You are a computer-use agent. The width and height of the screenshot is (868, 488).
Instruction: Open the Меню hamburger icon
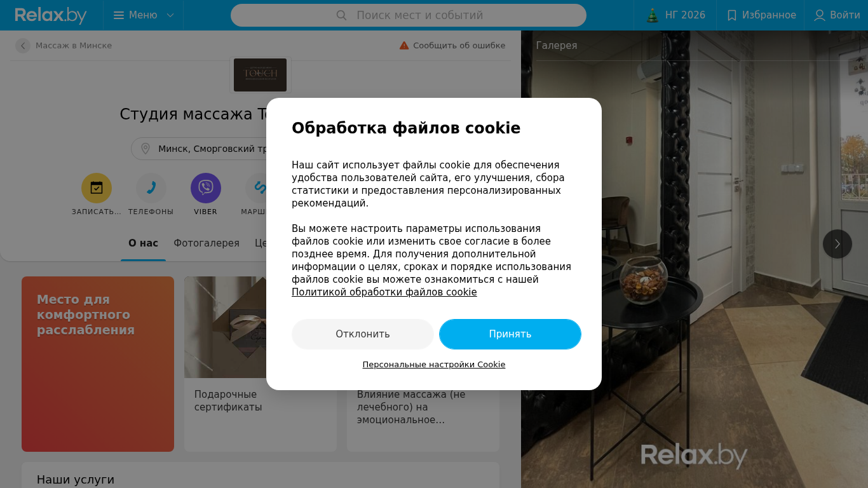coord(119,15)
